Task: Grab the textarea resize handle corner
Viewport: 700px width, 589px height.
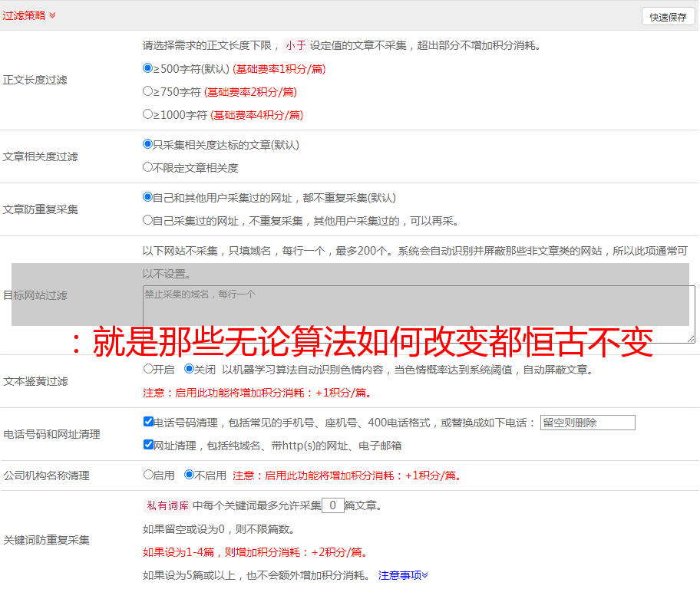Action: (691, 339)
